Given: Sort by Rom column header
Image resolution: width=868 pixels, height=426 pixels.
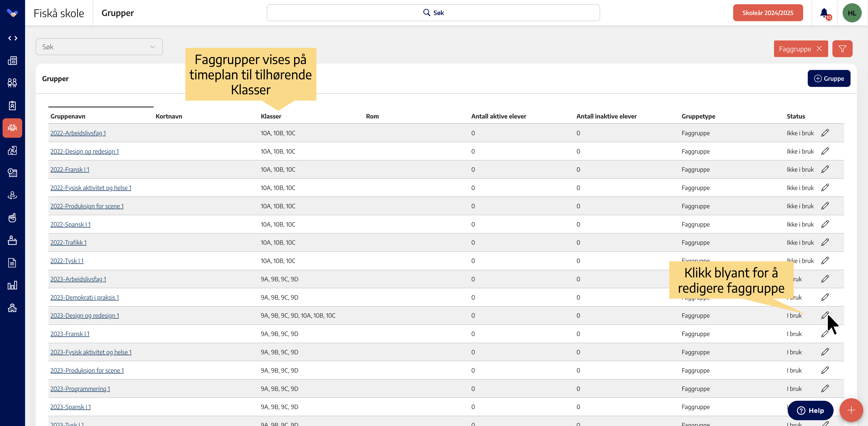Looking at the screenshot, I should point(372,116).
